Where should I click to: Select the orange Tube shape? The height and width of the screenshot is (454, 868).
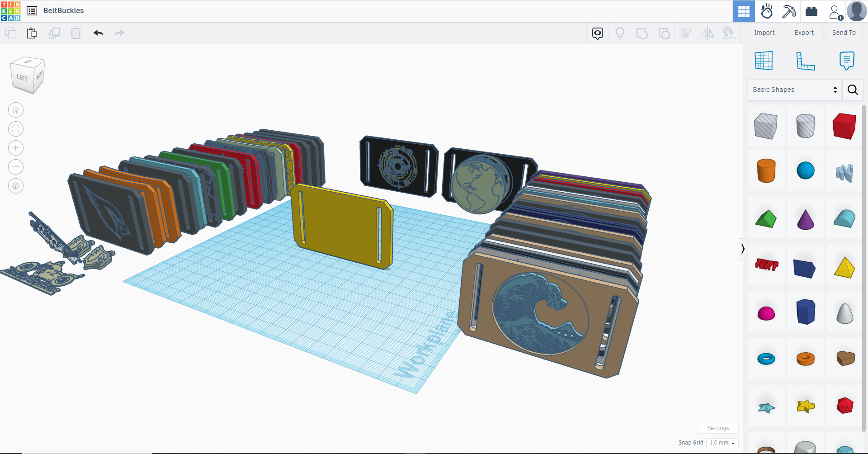pyautogui.click(x=805, y=359)
